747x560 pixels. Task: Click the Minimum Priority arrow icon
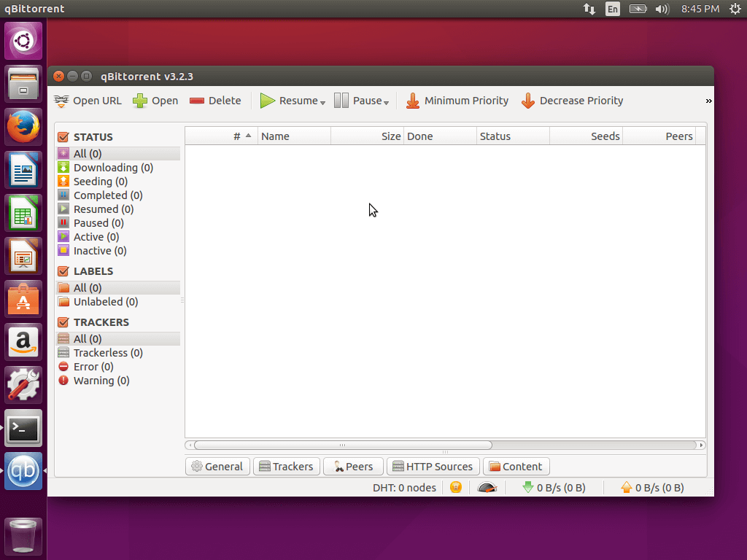click(x=413, y=101)
